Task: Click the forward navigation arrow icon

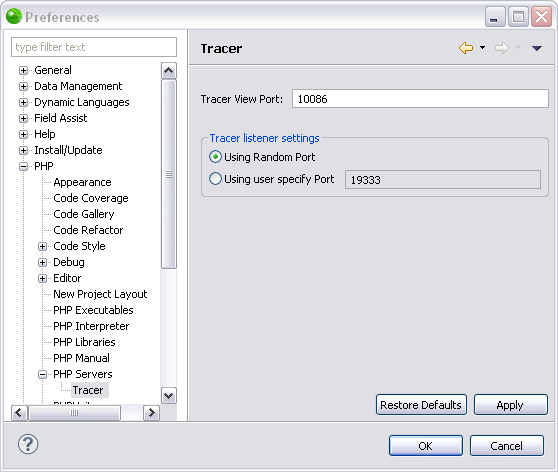Action: 502,48
